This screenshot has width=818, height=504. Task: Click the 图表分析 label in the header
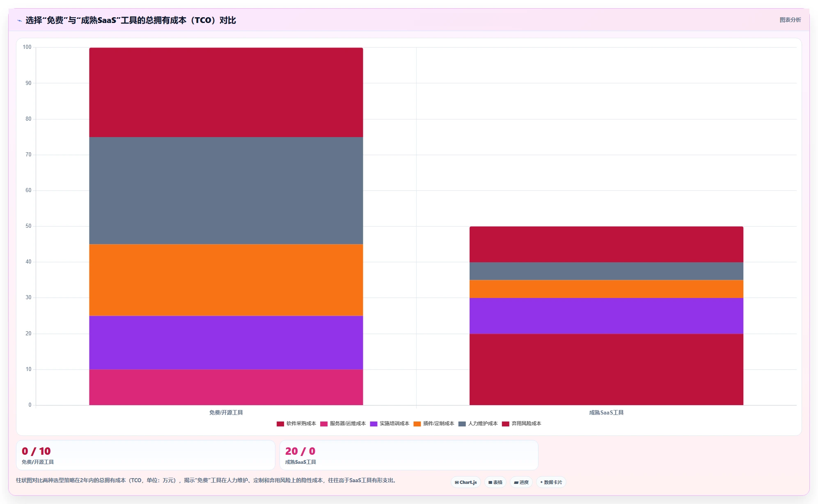point(790,20)
